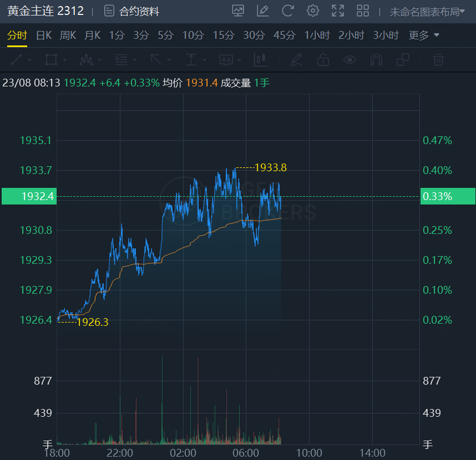Click the copy drawings overlap icon
The image size is (476, 460).
(x=403, y=60)
